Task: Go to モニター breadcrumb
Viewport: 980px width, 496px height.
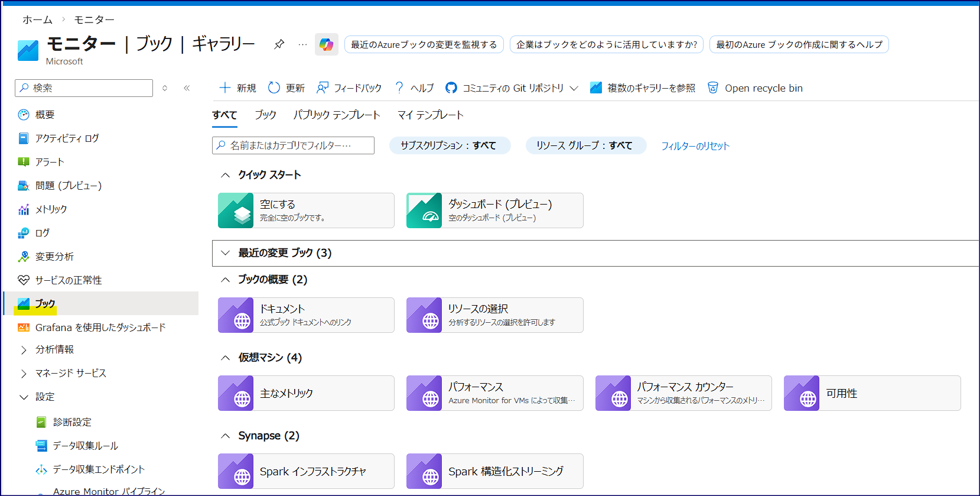Action: point(94,20)
